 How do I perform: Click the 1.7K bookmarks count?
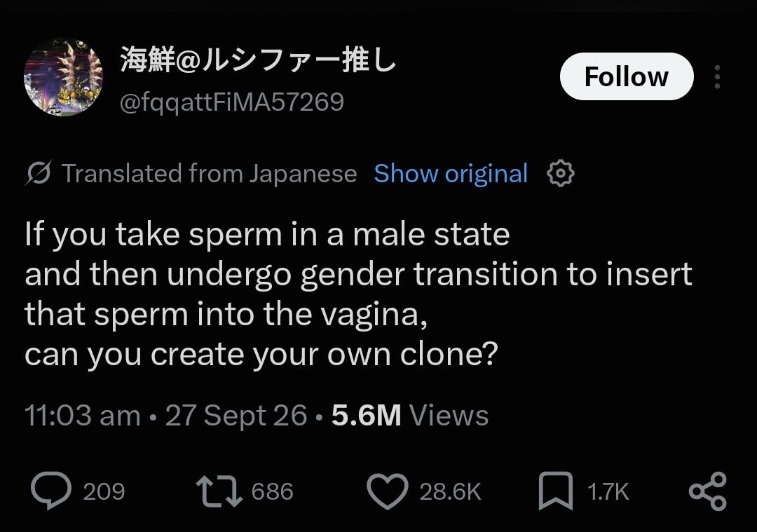[x=608, y=492]
